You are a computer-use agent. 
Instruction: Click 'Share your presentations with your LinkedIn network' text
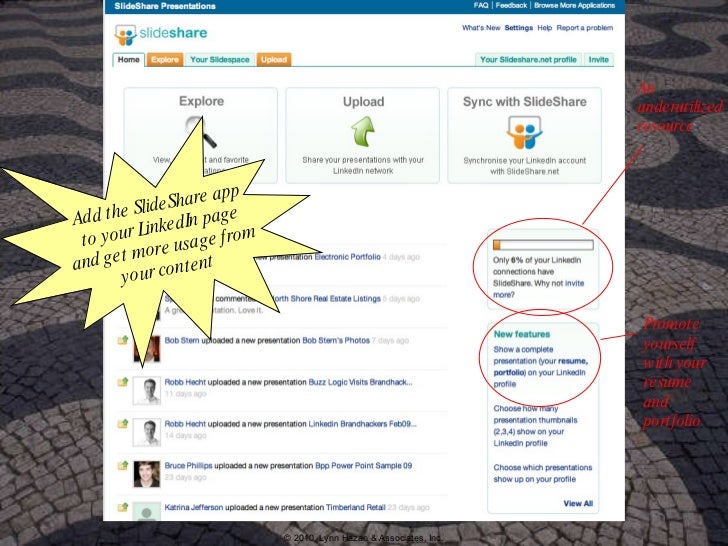(x=363, y=165)
